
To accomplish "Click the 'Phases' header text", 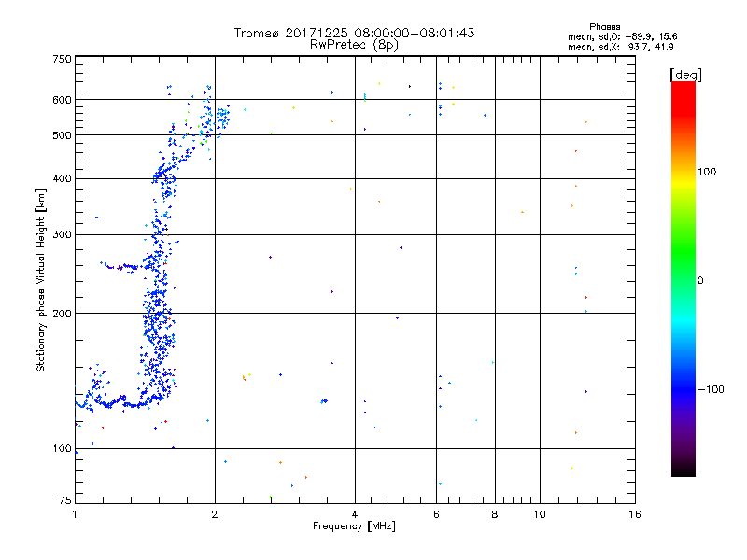I will 604,27.
